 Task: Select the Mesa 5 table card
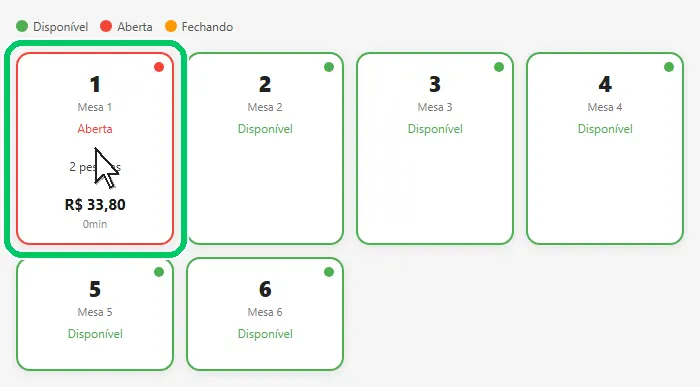(95, 314)
